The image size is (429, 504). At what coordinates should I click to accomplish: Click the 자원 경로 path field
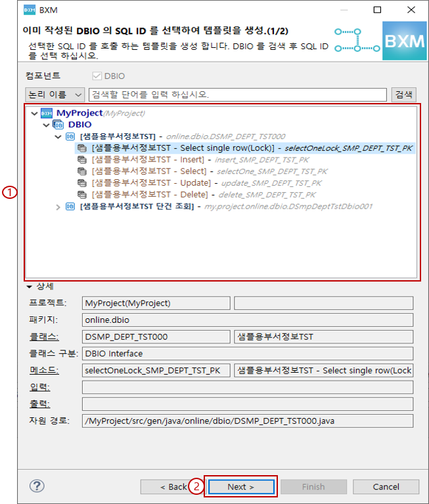pyautogui.click(x=248, y=421)
